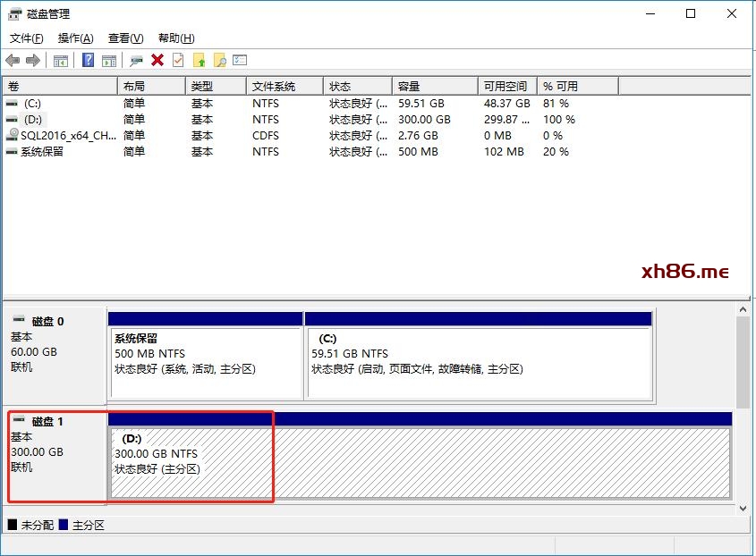Click the Forward arrow toolbar icon
This screenshot has width=756, height=556.
33,60
